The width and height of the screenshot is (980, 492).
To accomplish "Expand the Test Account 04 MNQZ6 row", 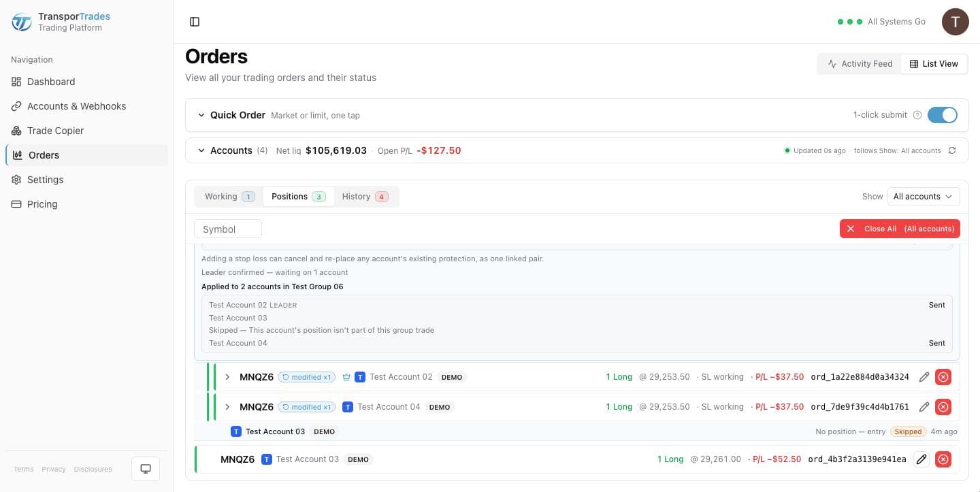I will (227, 407).
